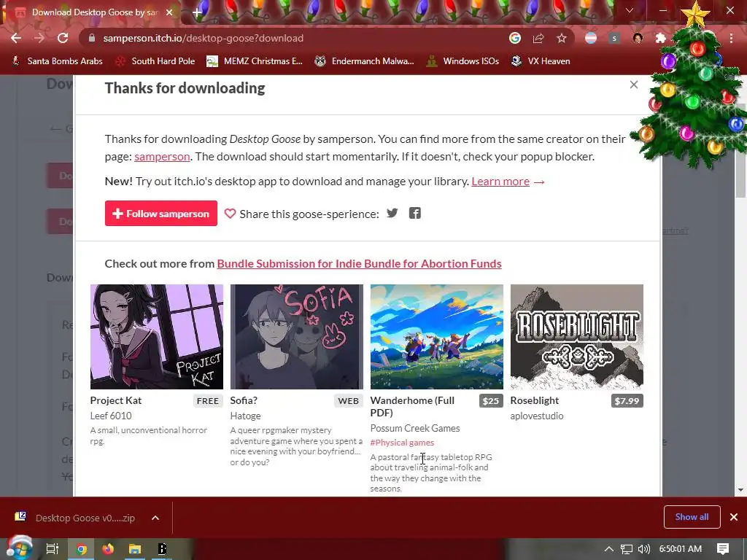Viewport: 747px width, 560px height.
Task: Click the page vertical scrollbar thumb
Action: coord(741,150)
